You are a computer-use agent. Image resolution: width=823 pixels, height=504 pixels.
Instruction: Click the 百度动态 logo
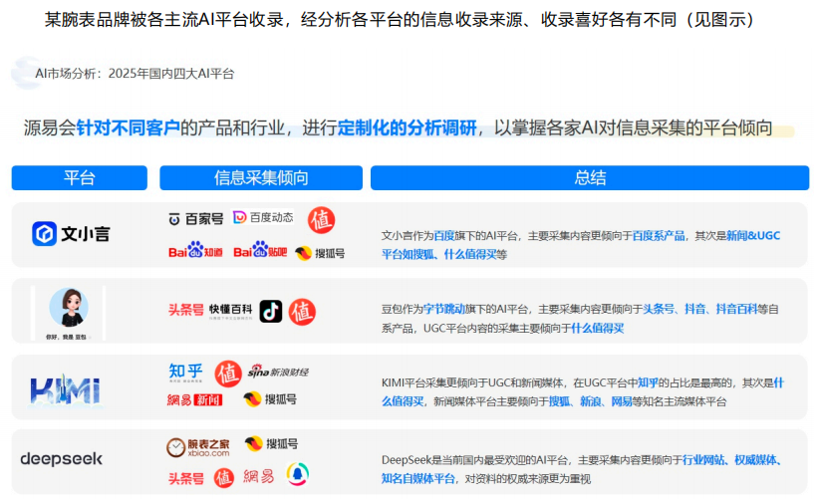(x=263, y=217)
